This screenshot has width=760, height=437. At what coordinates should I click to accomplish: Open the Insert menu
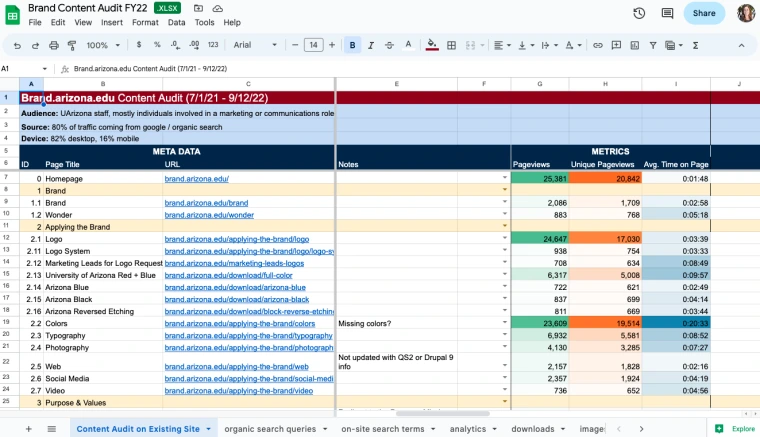click(111, 22)
